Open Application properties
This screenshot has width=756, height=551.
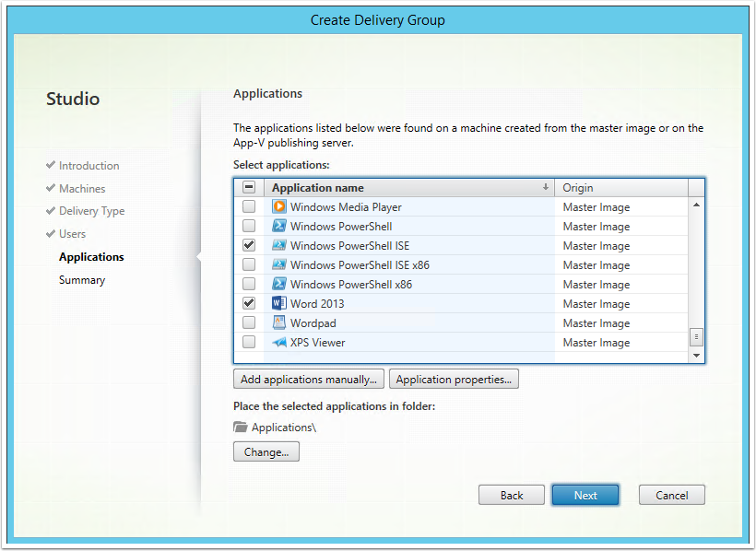click(454, 379)
